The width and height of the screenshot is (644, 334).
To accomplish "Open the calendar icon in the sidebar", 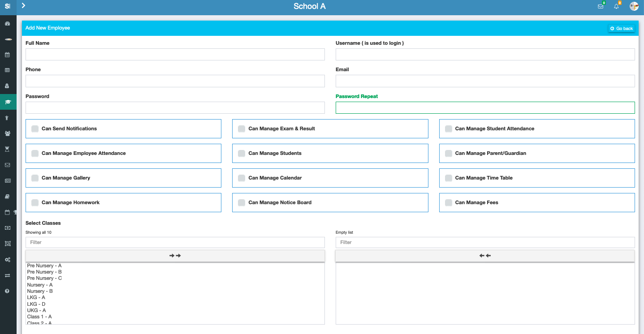I will click(x=8, y=55).
